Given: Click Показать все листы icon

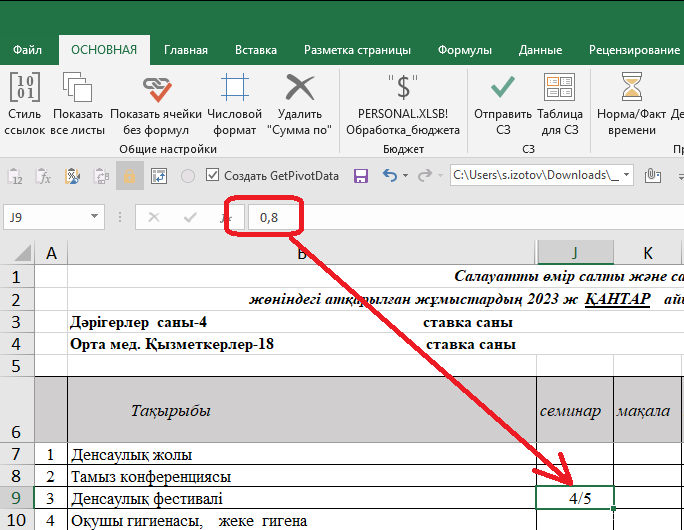Looking at the screenshot, I should [77, 87].
